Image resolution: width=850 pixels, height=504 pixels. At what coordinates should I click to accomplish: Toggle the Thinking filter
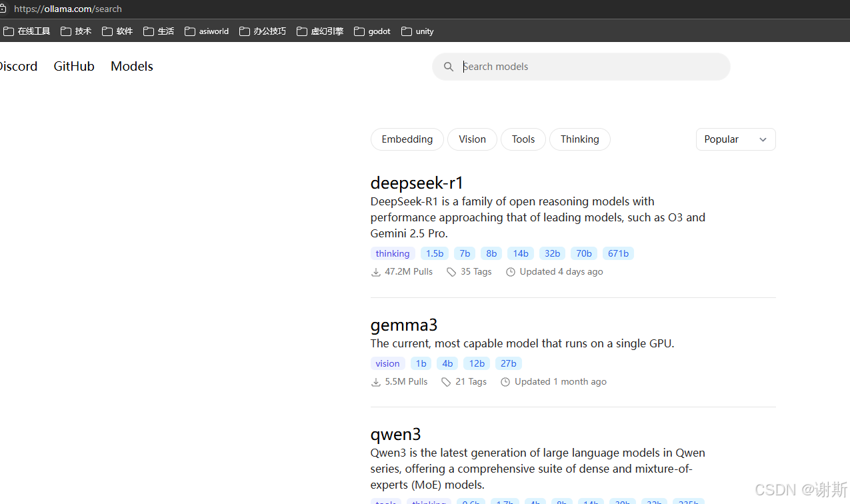click(x=580, y=139)
